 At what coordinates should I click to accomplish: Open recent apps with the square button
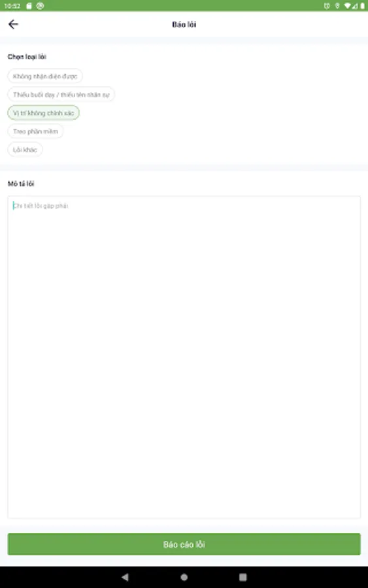[243, 577]
